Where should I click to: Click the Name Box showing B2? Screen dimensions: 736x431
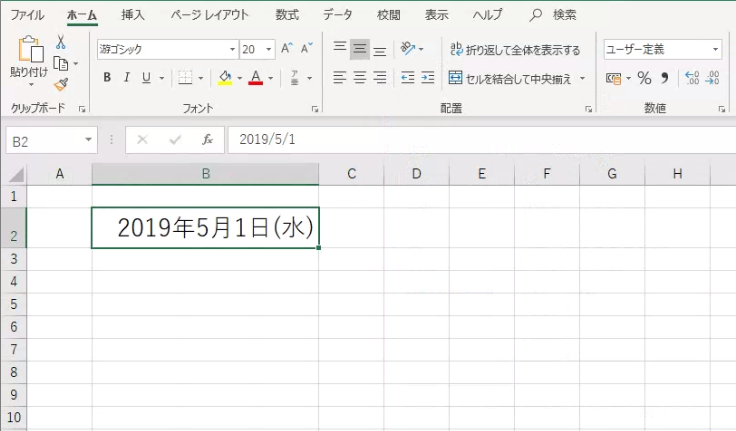pyautogui.click(x=44, y=141)
